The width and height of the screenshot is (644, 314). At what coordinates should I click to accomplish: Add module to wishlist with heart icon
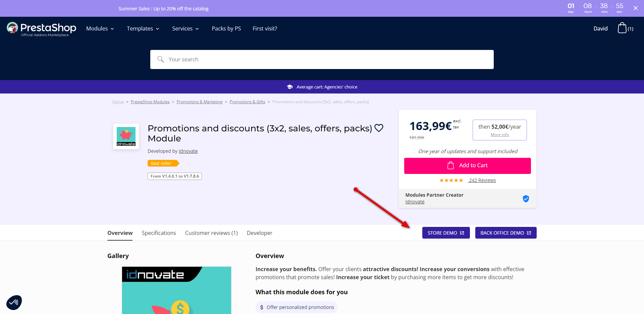point(379,128)
